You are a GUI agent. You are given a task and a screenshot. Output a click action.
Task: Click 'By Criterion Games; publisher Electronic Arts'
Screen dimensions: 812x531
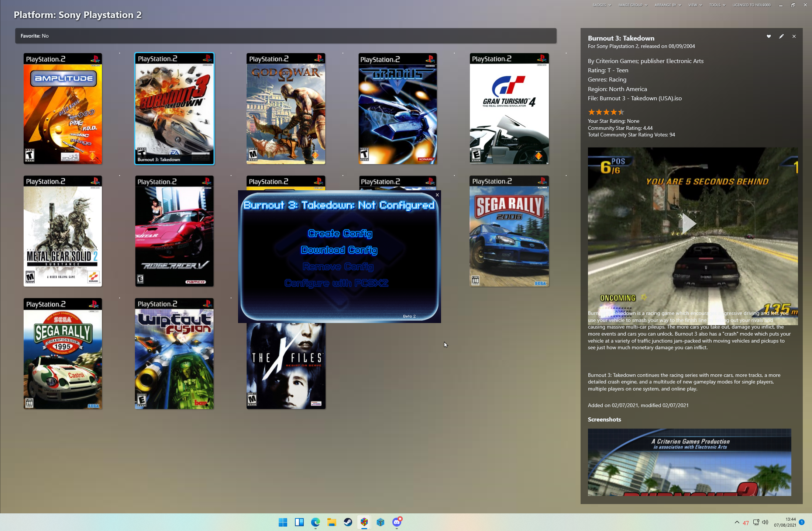point(646,61)
